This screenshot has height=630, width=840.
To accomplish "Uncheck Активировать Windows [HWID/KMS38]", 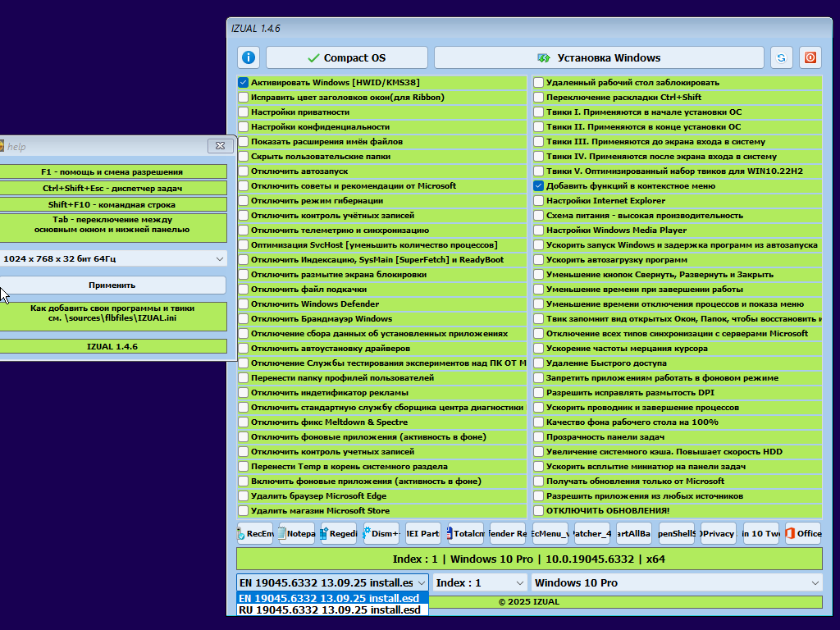I will [244, 83].
